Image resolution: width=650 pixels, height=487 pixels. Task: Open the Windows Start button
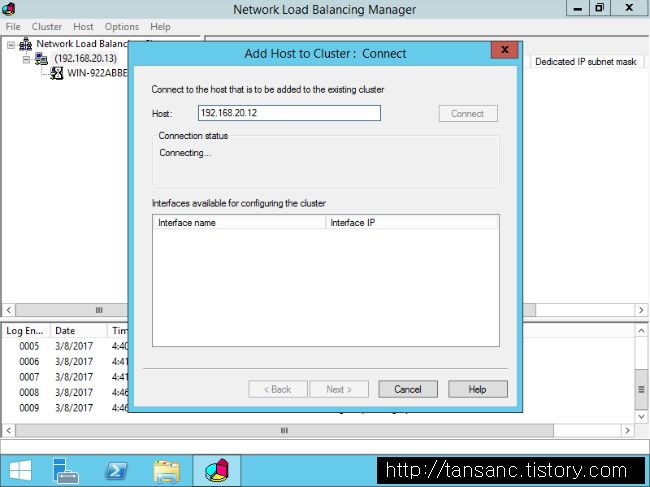(20, 471)
